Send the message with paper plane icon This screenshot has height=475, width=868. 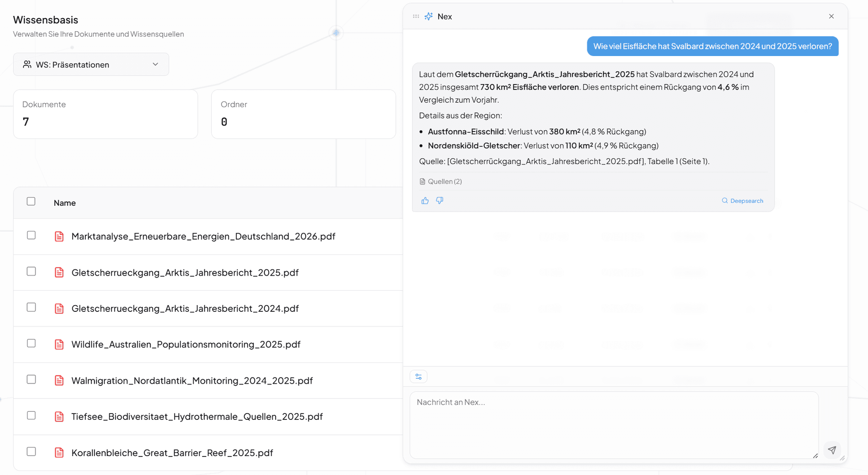pyautogui.click(x=832, y=450)
